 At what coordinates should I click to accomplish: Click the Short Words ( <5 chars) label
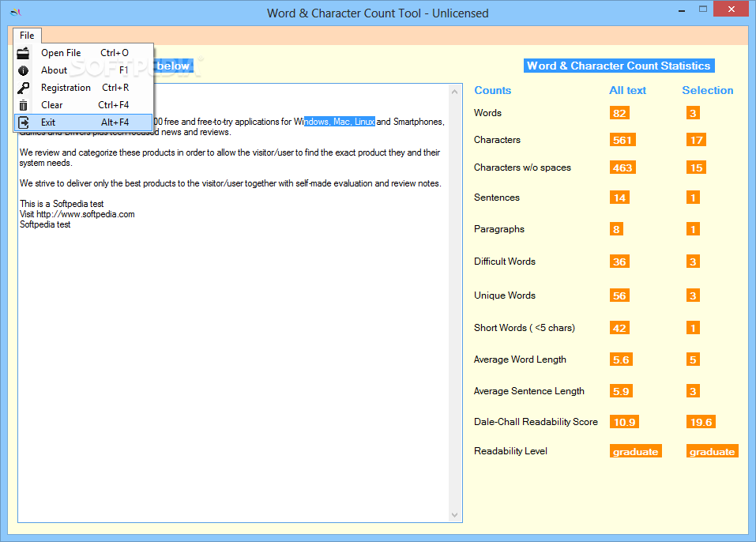click(x=524, y=328)
